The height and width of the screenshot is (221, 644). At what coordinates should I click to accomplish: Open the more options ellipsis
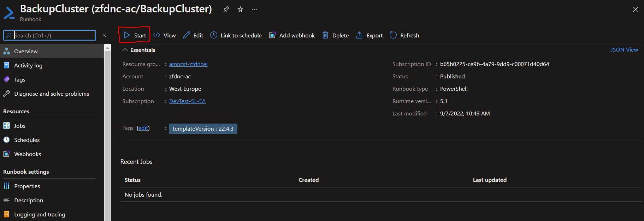pos(254,10)
